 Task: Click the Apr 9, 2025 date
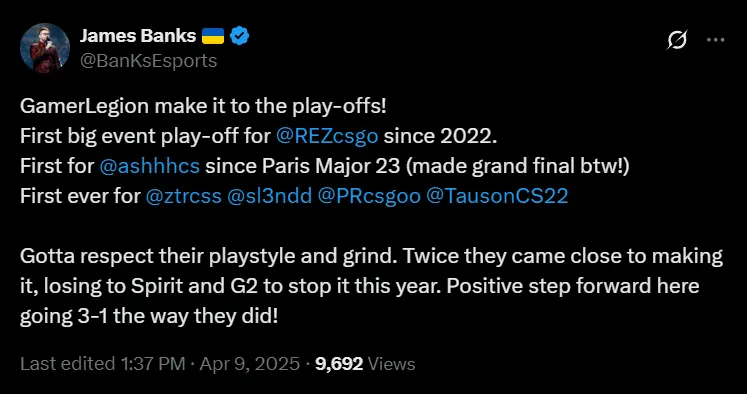pyautogui.click(x=250, y=364)
